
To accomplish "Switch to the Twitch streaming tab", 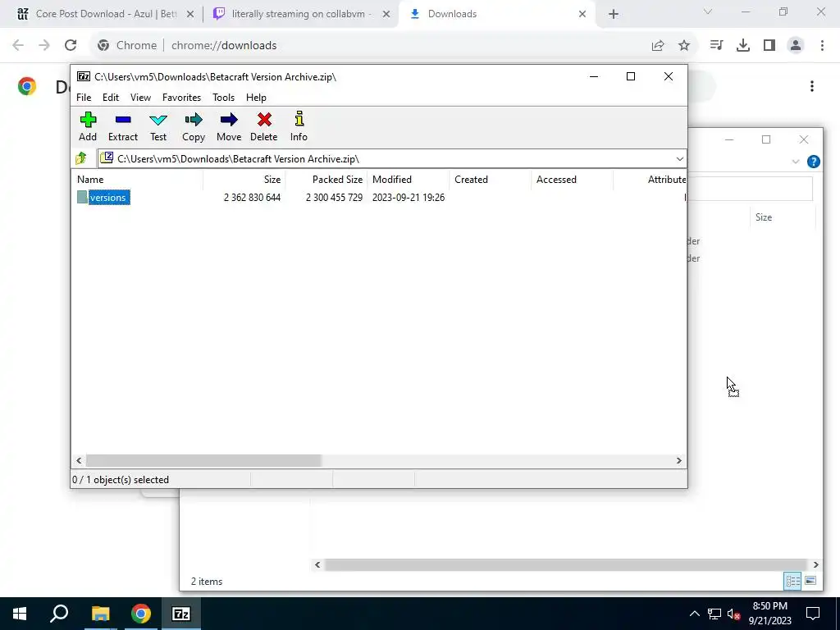I will tap(302, 14).
